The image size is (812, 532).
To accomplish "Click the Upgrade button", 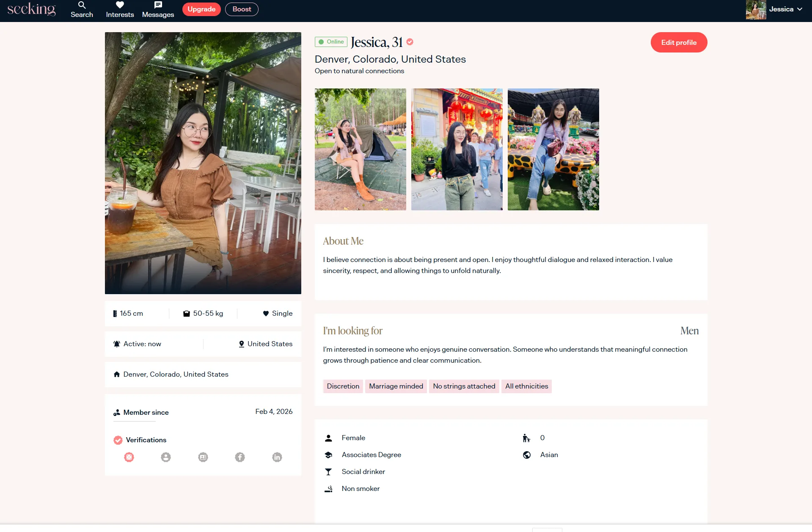I will (x=201, y=9).
